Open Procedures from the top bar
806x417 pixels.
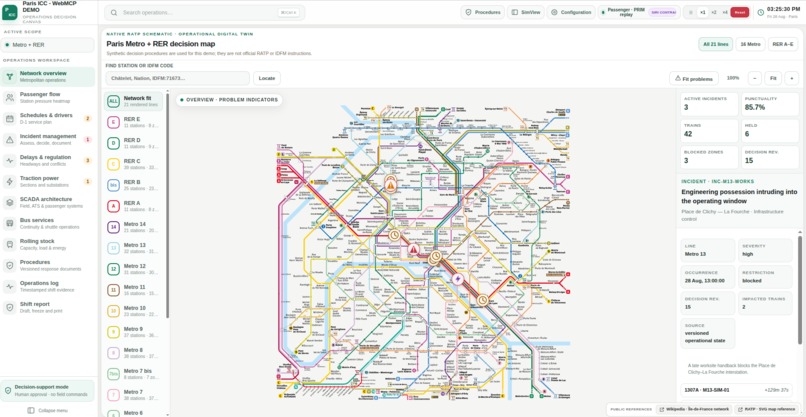(x=483, y=12)
